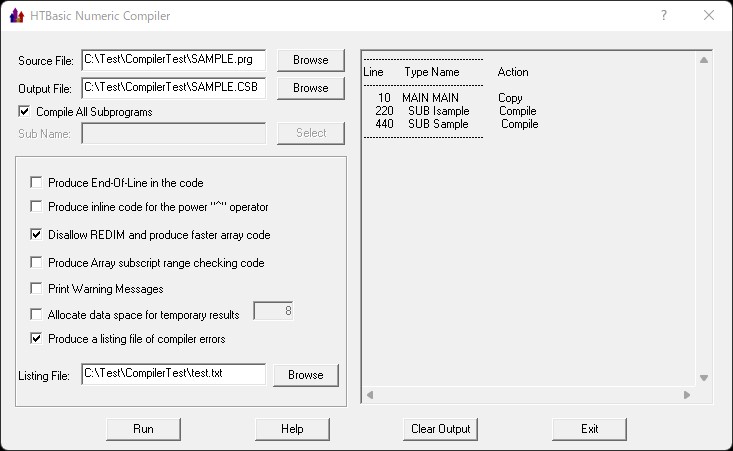Click the output pane scroll up arrow
This screenshot has width=733, height=451.
pos(704,60)
